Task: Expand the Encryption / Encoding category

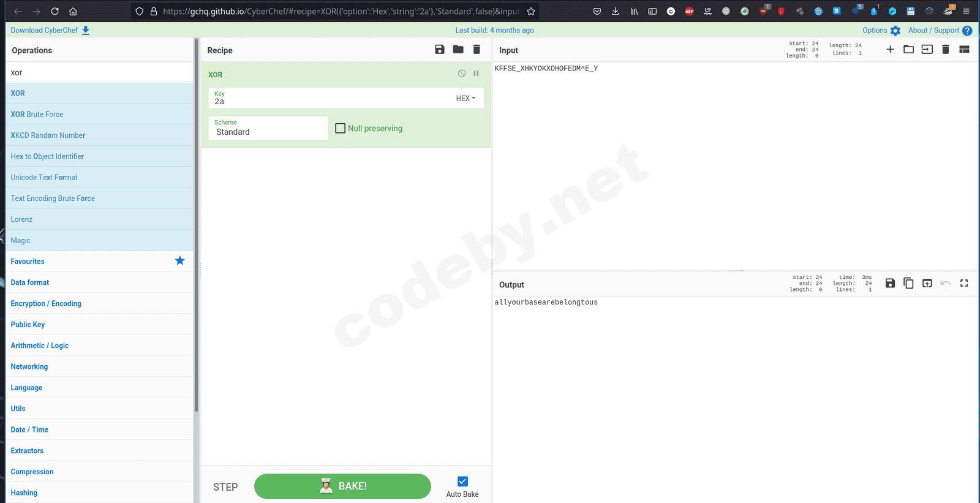Action: (99, 303)
